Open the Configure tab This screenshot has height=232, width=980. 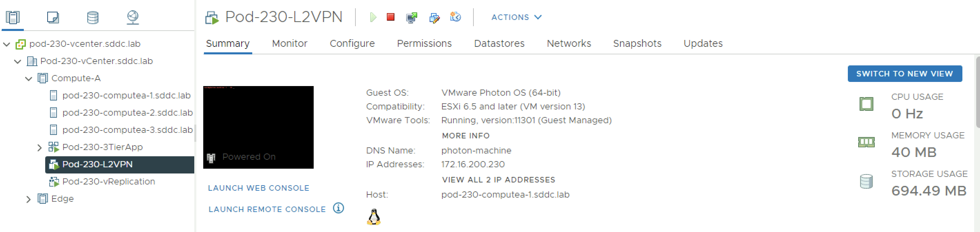[352, 44]
